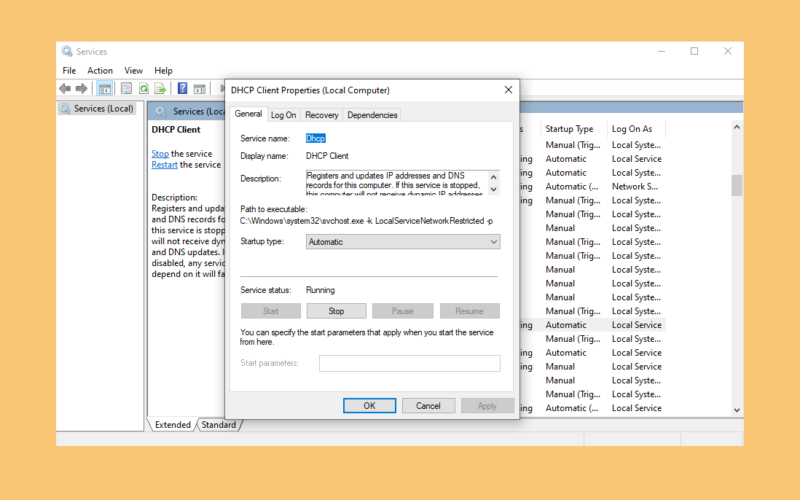Image resolution: width=800 pixels, height=500 pixels.
Task: Open Properties via toolbar icon
Action: [127, 89]
